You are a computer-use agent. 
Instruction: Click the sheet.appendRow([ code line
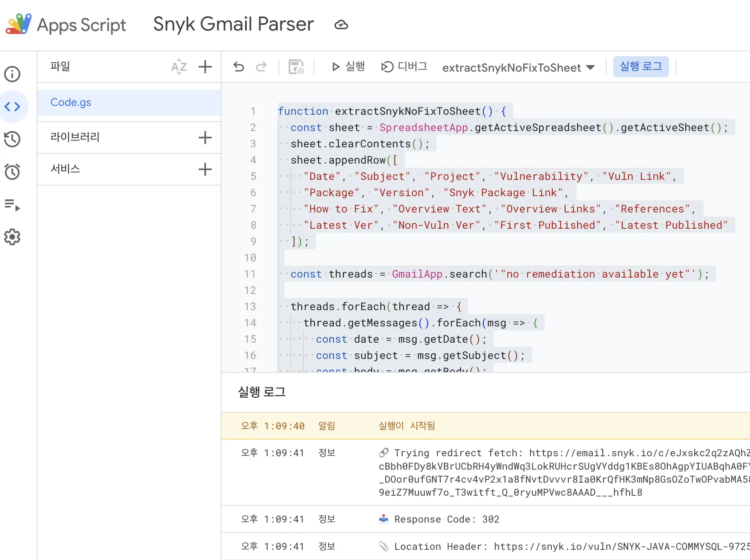click(x=344, y=160)
